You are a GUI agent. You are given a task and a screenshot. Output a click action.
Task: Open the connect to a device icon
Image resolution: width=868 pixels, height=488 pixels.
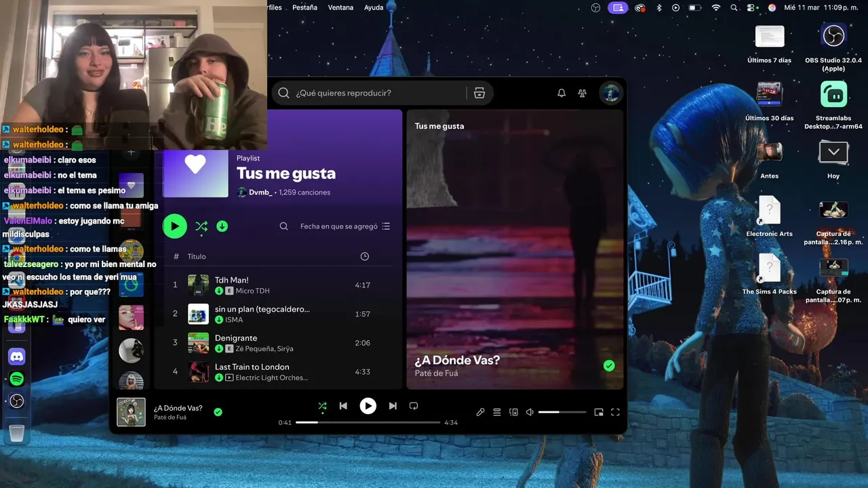point(513,412)
